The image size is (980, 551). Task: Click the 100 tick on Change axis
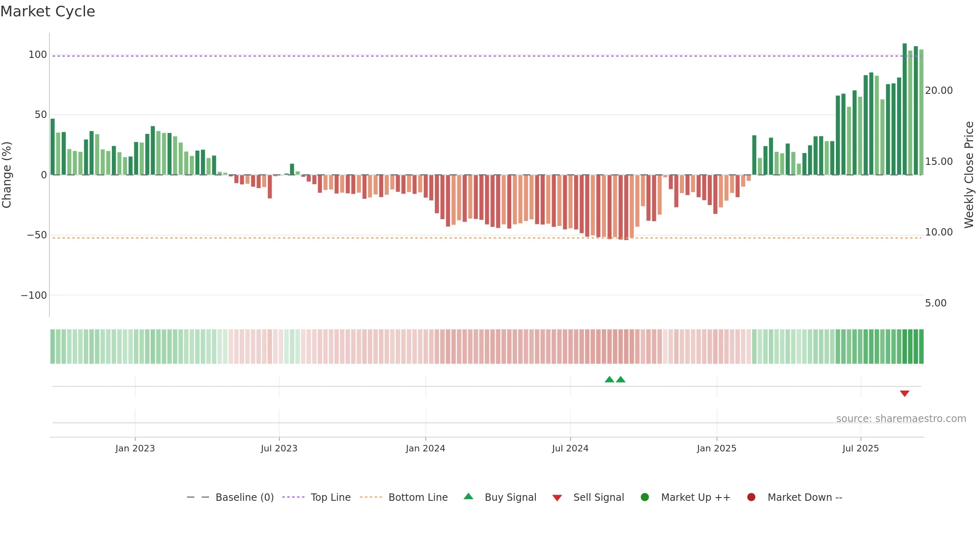[38, 55]
